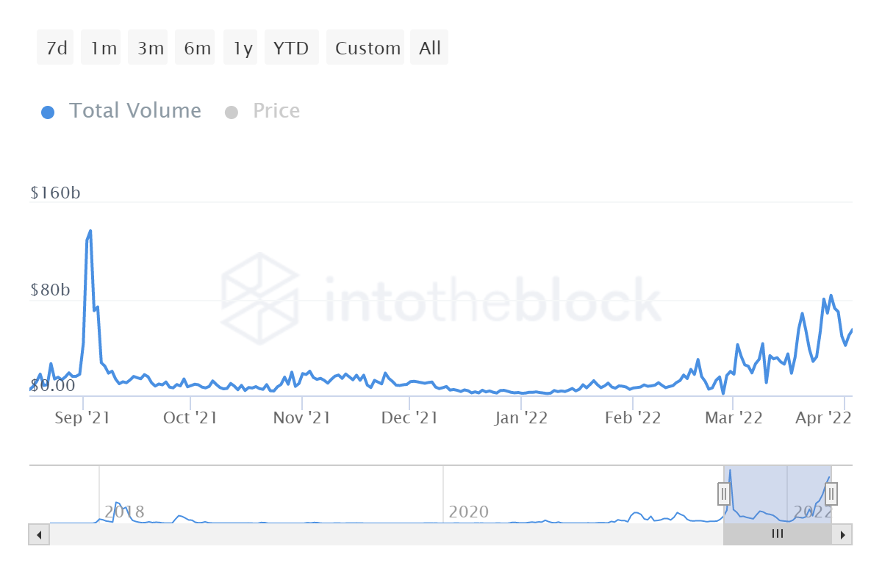The width and height of the screenshot is (882, 588).
Task: Click the 2018 area in navigator timeline
Action: (x=124, y=512)
